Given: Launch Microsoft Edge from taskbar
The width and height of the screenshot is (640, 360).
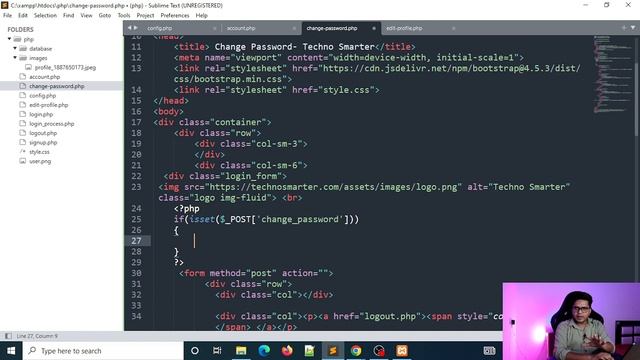Looking at the screenshot, I should (x=264, y=351).
